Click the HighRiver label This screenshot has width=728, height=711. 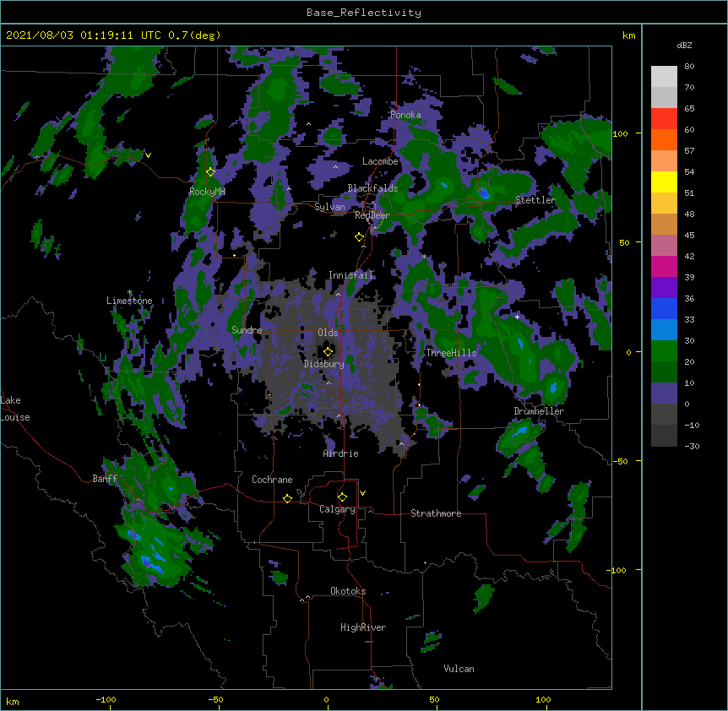[x=363, y=627]
